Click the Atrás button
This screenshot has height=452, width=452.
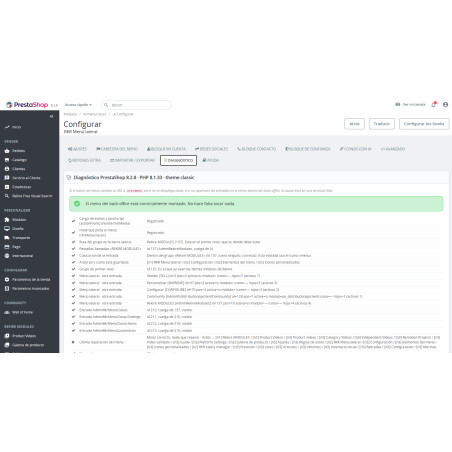point(354,124)
